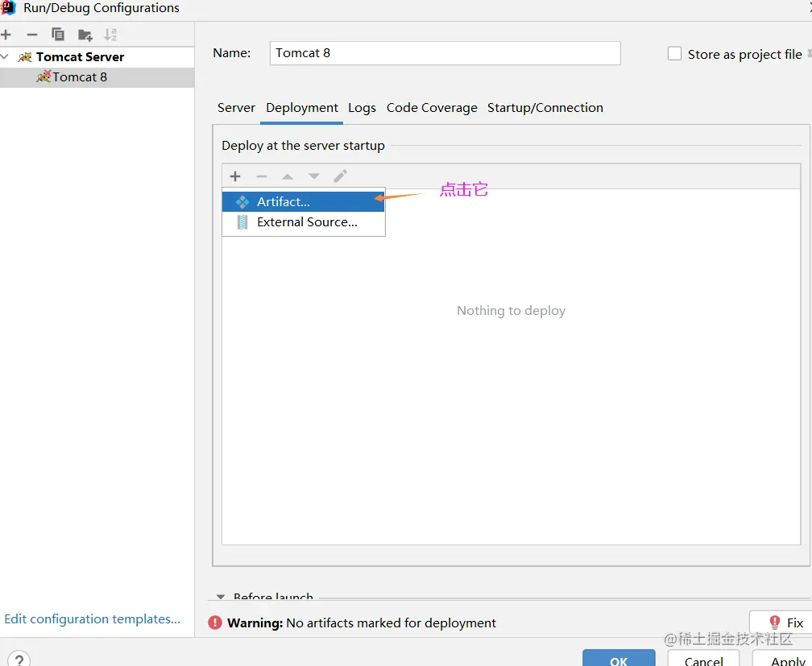Screen dimensions: 812x666
Task: Click the IntelliJ IDEA logo in the title bar
Action: pos(9,7)
